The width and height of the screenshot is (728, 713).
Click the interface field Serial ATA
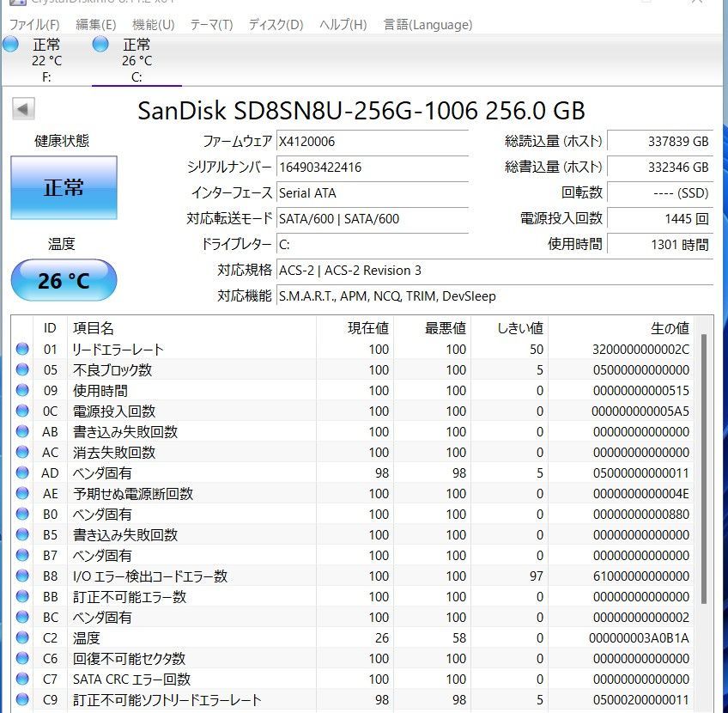click(373, 192)
